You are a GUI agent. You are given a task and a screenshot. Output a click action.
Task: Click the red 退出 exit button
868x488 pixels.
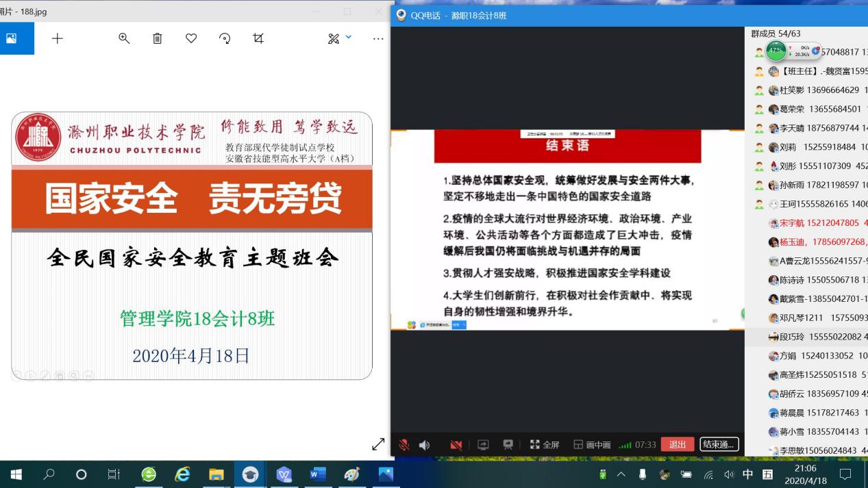(678, 445)
